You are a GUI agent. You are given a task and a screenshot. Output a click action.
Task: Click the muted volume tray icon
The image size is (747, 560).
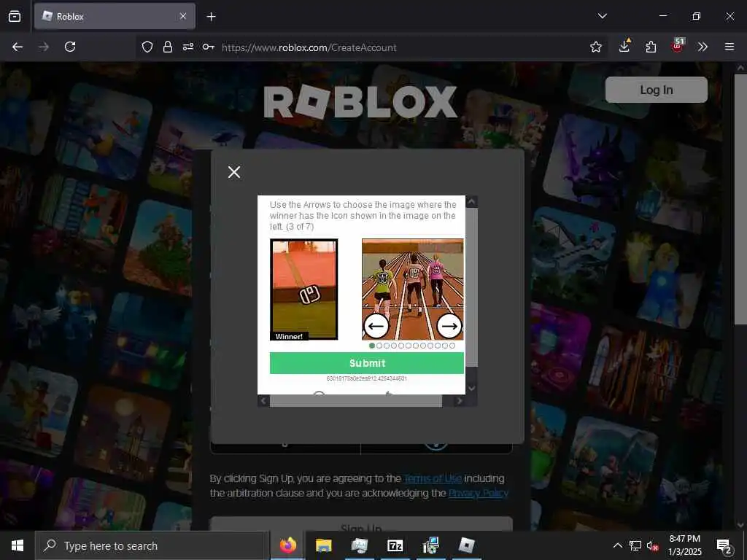click(x=653, y=545)
